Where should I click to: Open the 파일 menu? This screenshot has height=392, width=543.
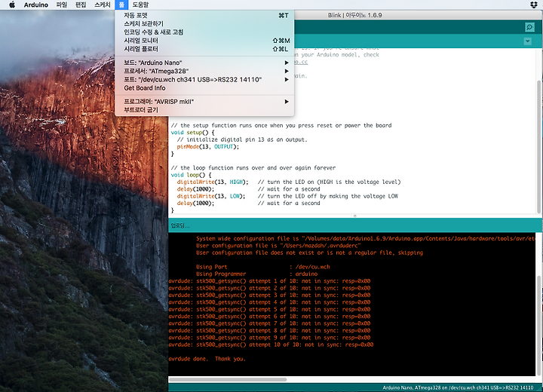[x=61, y=5]
